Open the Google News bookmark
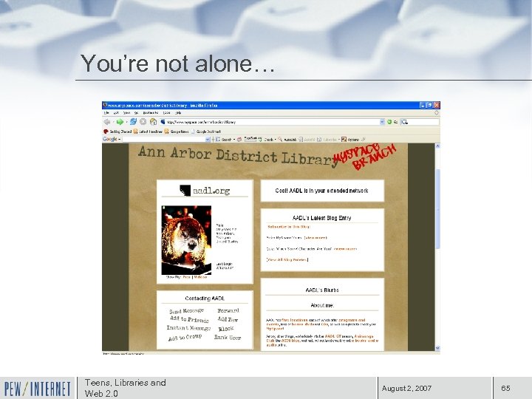This screenshot has height=399, width=532. click(x=177, y=132)
